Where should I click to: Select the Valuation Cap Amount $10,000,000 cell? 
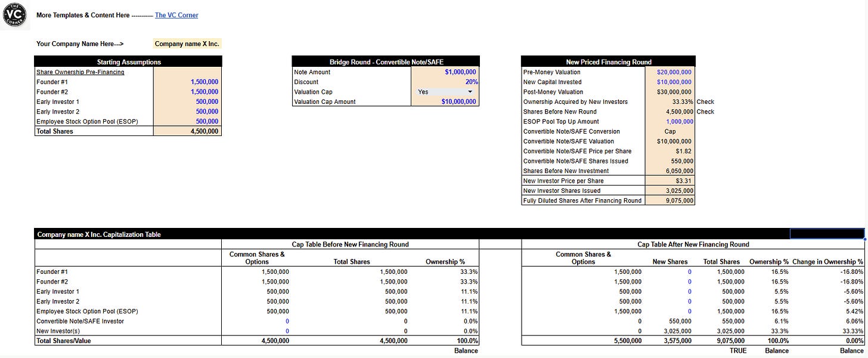point(445,101)
